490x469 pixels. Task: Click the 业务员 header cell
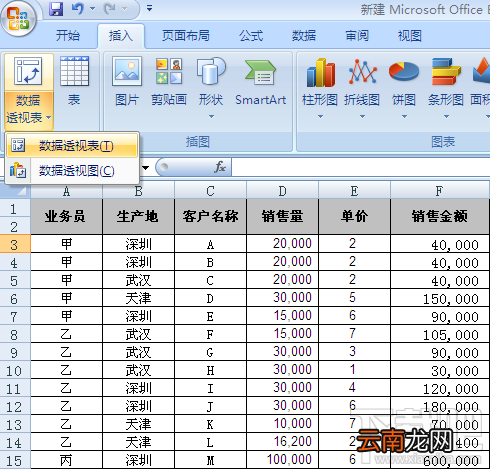(66, 217)
